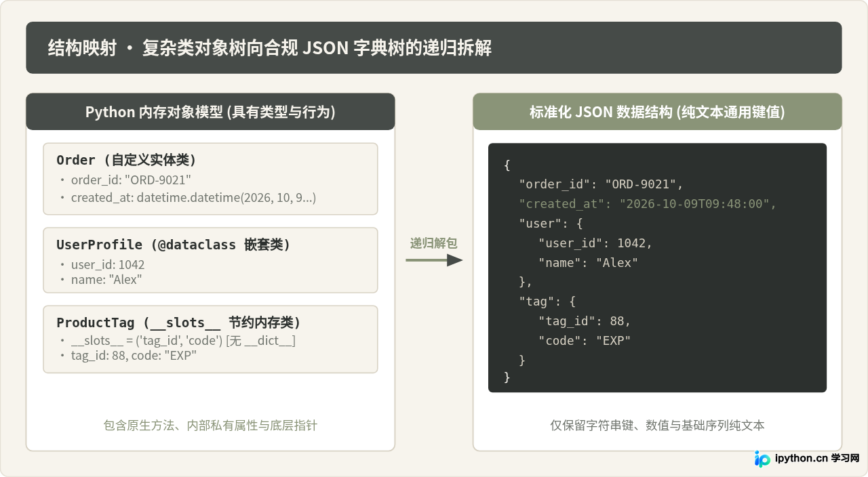Click the JSON "user": { line
868x477 pixels.
pyautogui.click(x=551, y=224)
